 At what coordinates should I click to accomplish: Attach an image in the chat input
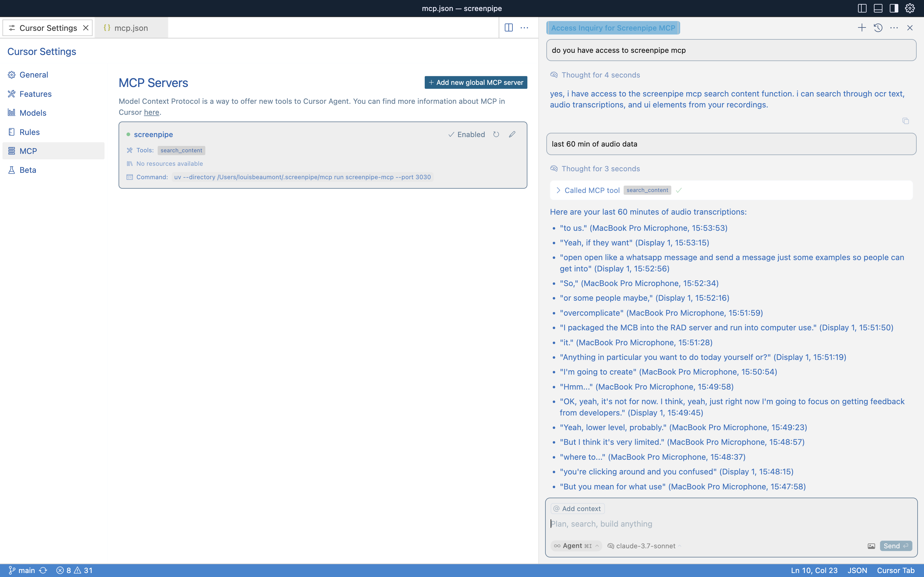click(x=871, y=546)
